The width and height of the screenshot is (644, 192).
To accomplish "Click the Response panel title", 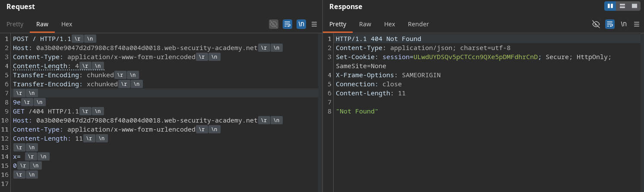I will tap(346, 6).
